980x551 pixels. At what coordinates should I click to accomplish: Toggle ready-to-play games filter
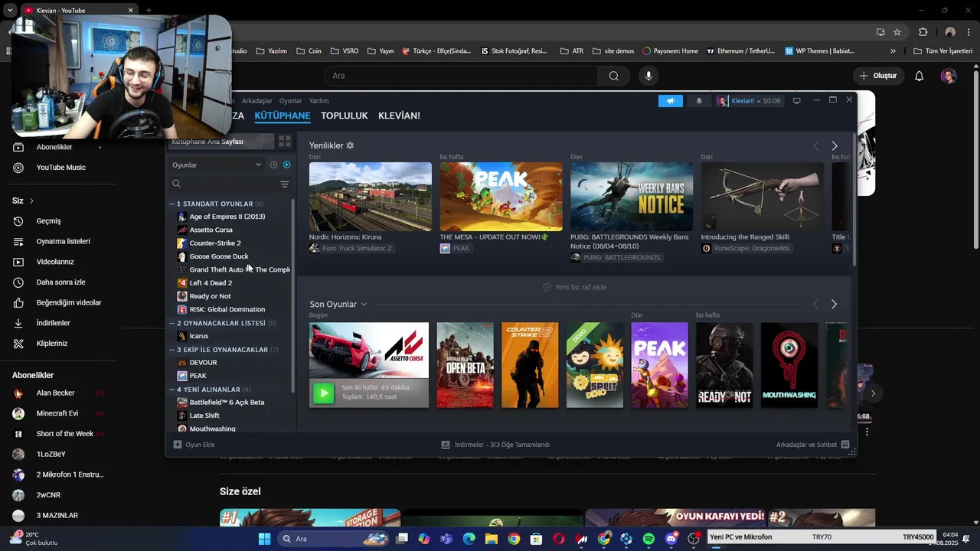[287, 165]
